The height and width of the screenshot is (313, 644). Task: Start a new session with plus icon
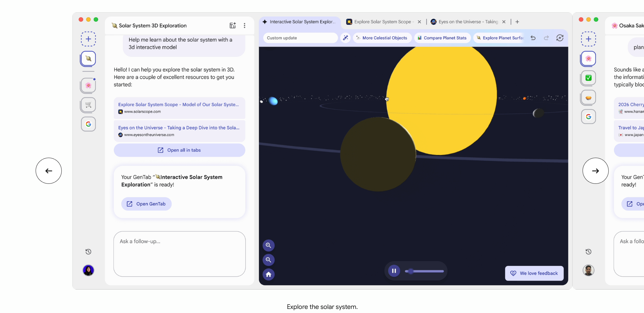88,39
